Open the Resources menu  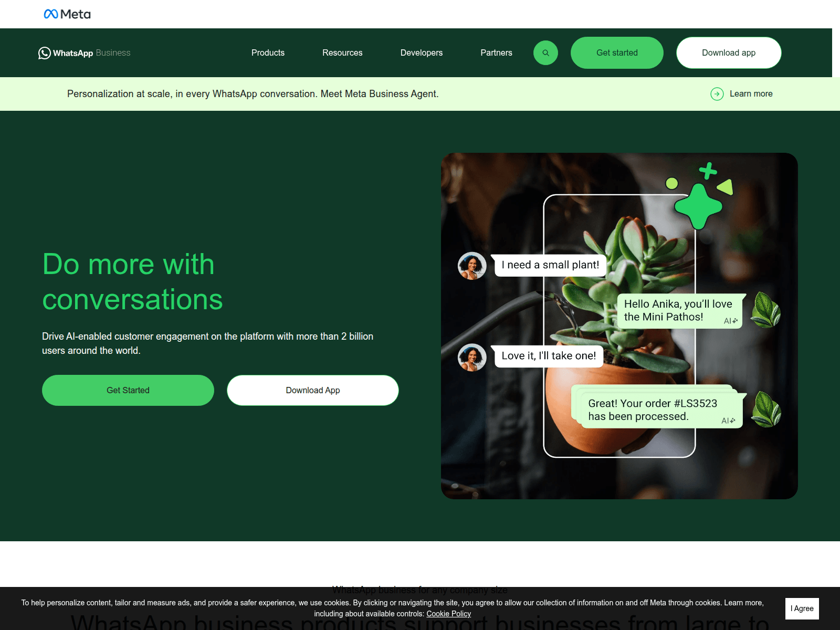[x=342, y=52]
